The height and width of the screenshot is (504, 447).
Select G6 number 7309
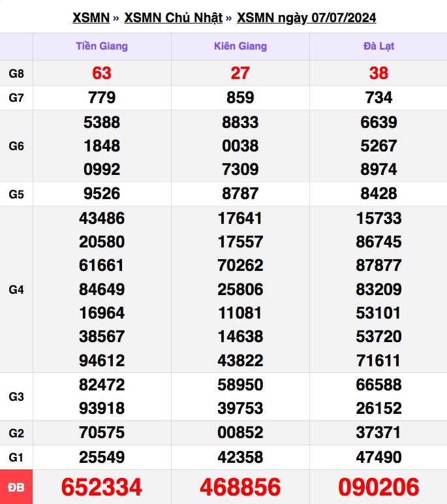[x=240, y=169]
